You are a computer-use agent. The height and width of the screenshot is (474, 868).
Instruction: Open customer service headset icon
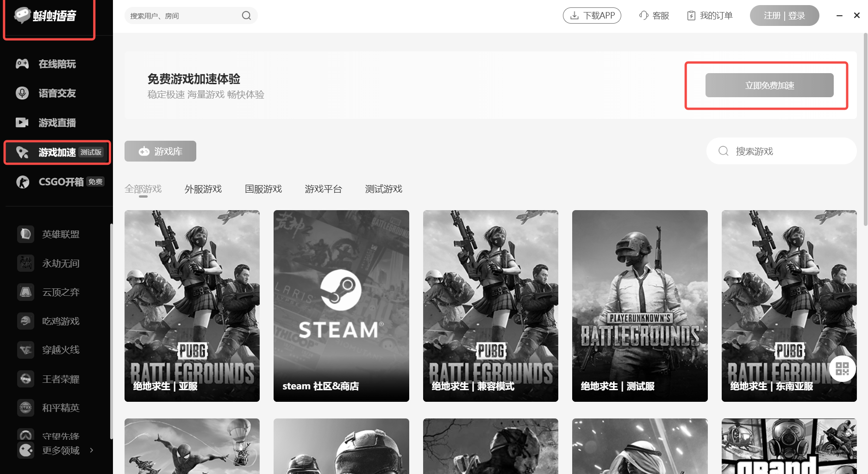click(x=643, y=16)
